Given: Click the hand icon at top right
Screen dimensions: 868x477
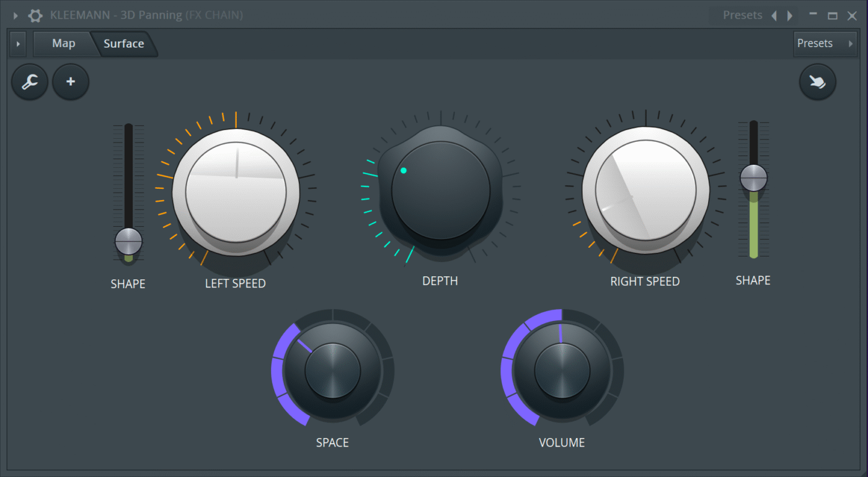Looking at the screenshot, I should point(817,82).
